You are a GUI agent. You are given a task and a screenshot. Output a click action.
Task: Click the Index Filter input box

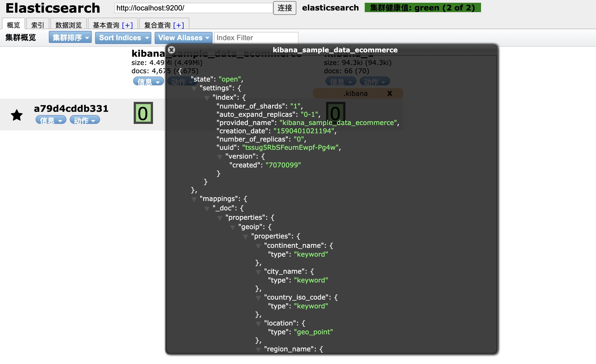[x=256, y=38]
